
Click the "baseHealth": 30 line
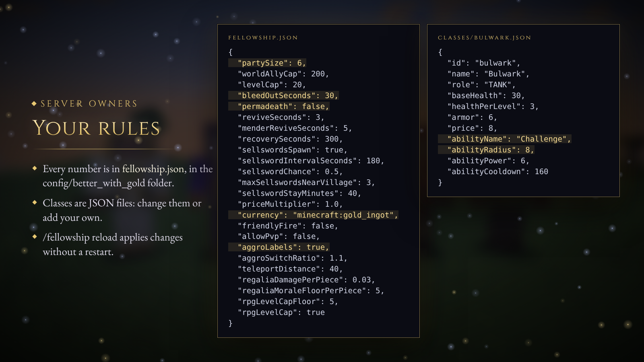(486, 96)
